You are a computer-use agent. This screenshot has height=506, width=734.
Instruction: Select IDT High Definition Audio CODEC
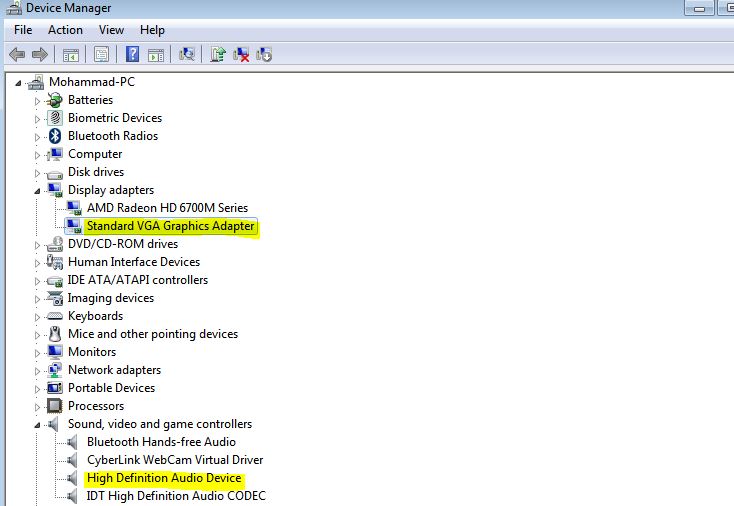176,496
